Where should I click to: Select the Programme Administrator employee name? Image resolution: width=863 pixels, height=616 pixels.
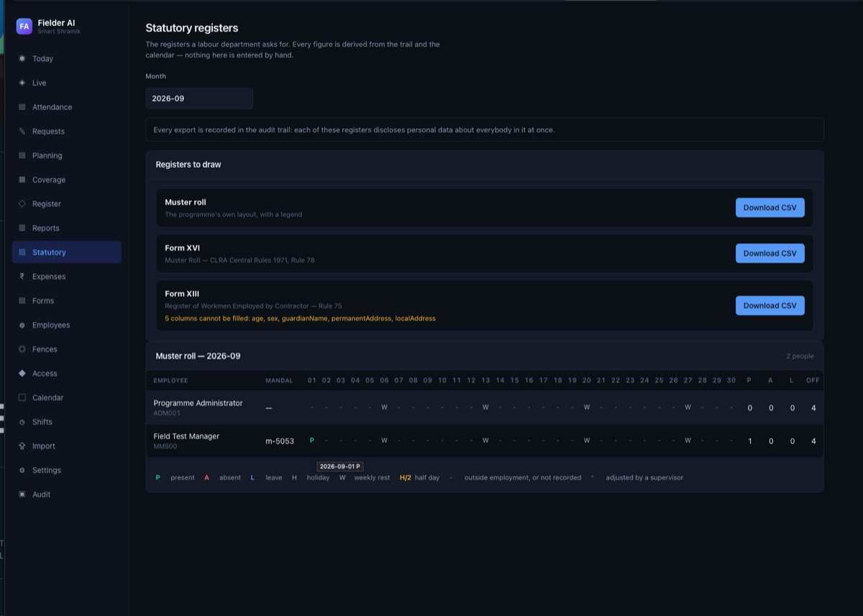point(198,403)
